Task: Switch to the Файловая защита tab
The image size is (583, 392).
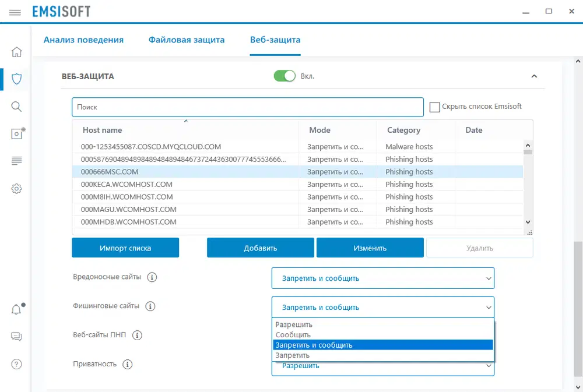Action: [x=187, y=40]
